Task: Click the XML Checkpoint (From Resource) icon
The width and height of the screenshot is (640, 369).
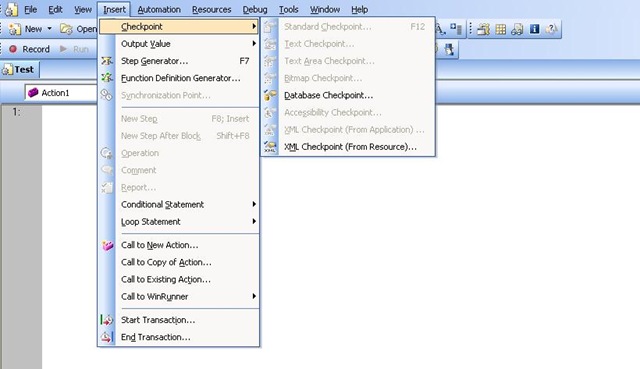Action: [270, 147]
